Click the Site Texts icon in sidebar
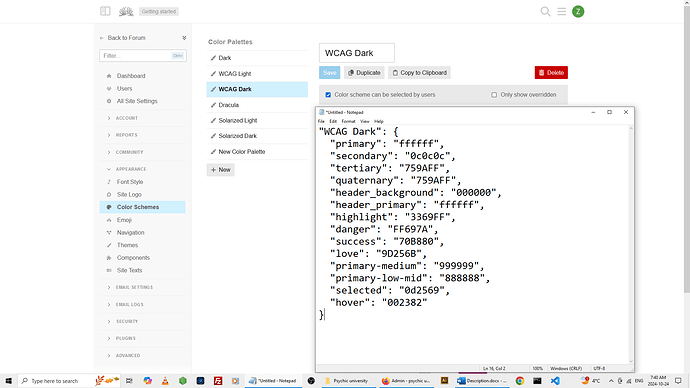This screenshot has width=690, height=388. pos(109,271)
